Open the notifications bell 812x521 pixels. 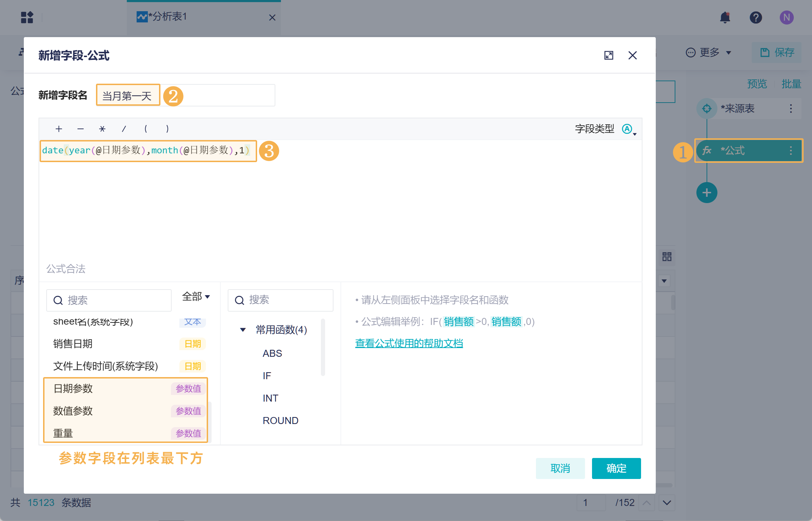click(725, 17)
